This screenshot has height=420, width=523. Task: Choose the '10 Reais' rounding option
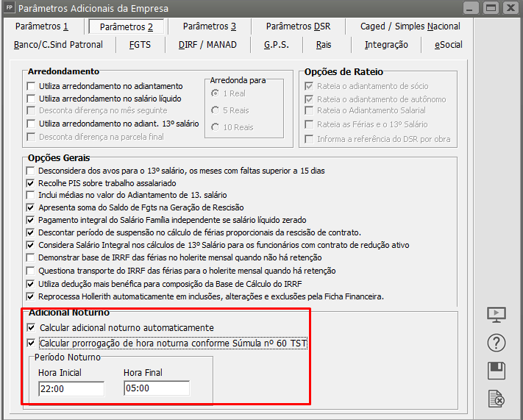(x=215, y=127)
